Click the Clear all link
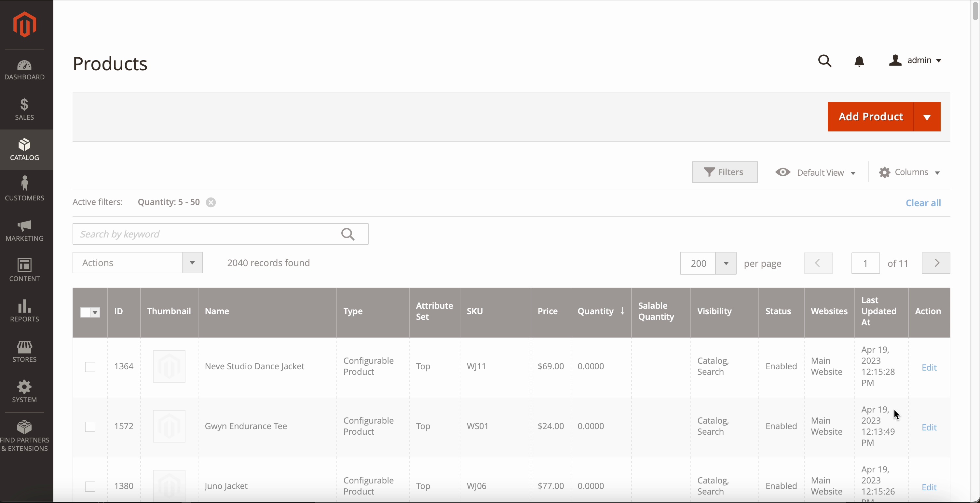This screenshot has width=980, height=503. coord(923,203)
